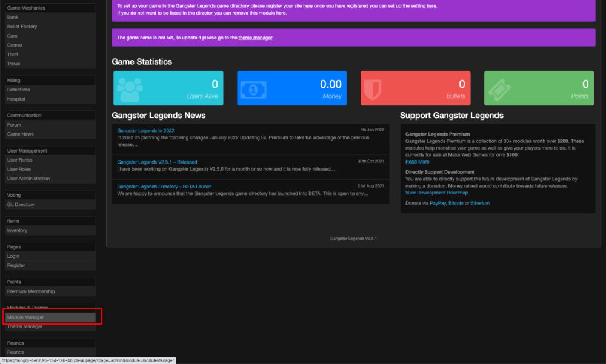
Task: Click the Bitcoin donation link
Action: pos(455,202)
